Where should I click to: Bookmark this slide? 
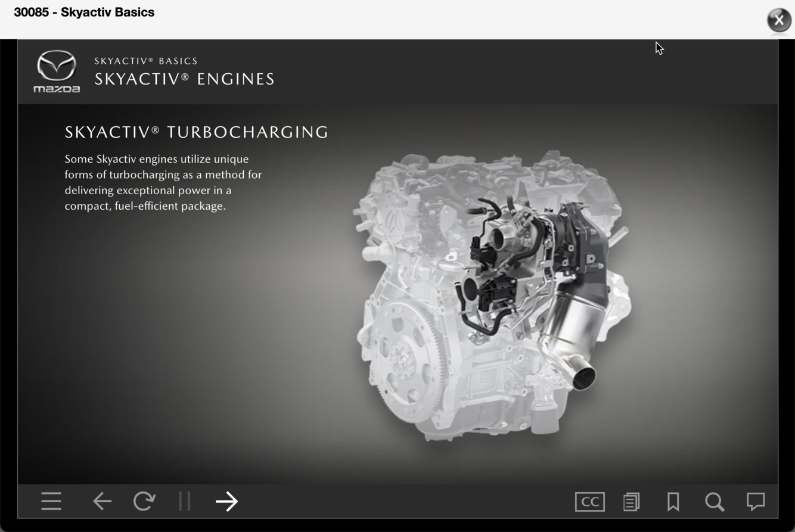673,502
